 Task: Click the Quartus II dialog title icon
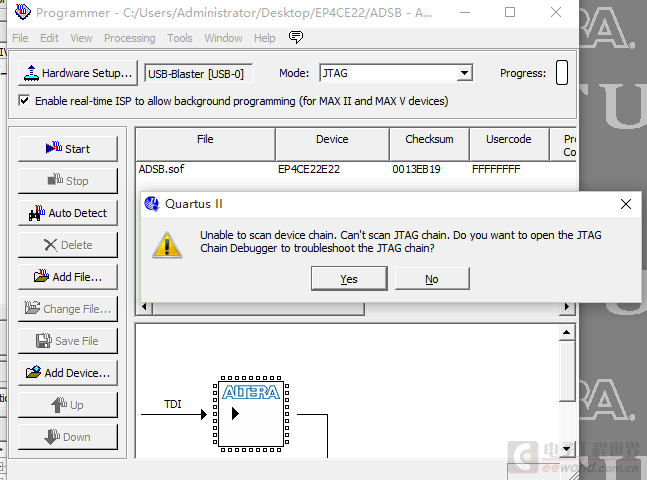pyautogui.click(x=152, y=204)
